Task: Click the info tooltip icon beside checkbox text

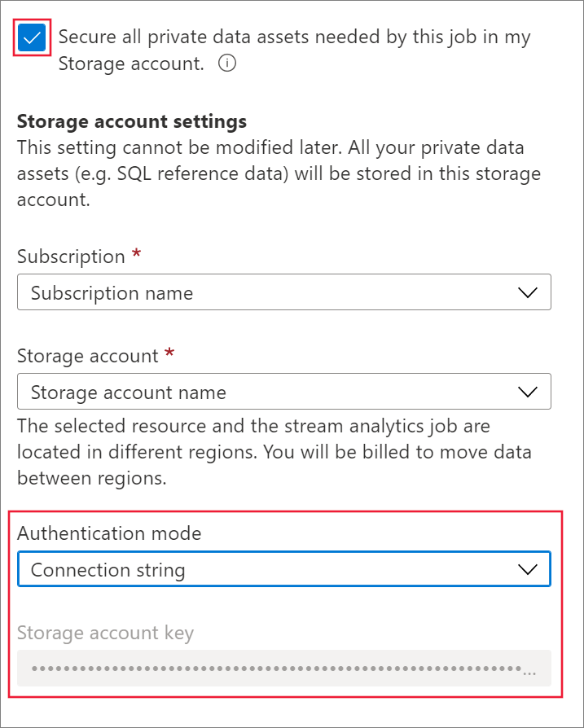Action: click(226, 64)
